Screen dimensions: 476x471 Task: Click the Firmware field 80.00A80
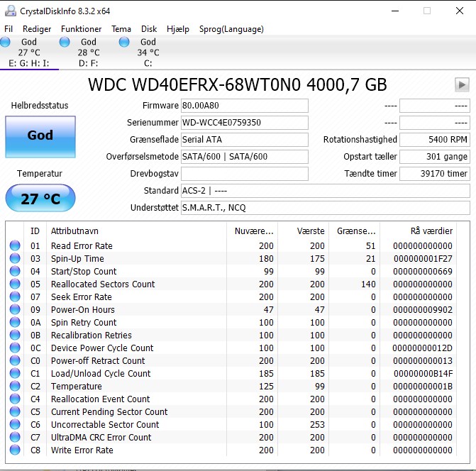245,106
